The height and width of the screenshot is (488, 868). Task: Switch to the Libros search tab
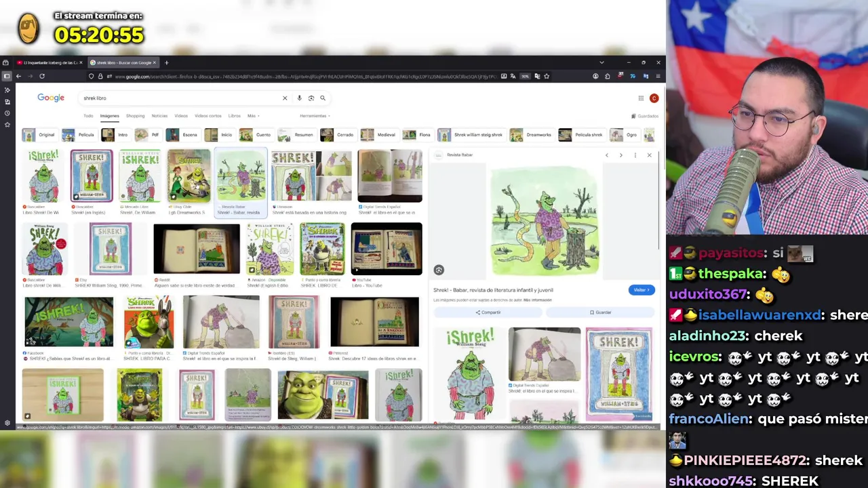tap(234, 116)
